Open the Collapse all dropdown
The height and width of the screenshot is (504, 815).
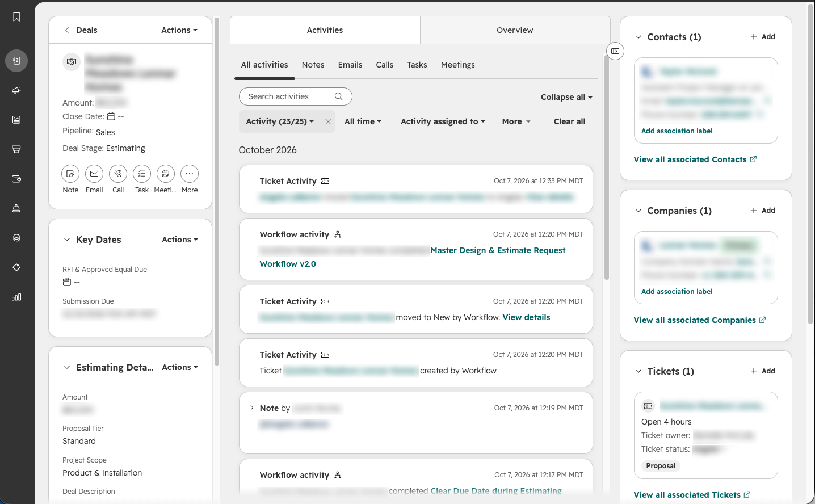click(x=566, y=97)
